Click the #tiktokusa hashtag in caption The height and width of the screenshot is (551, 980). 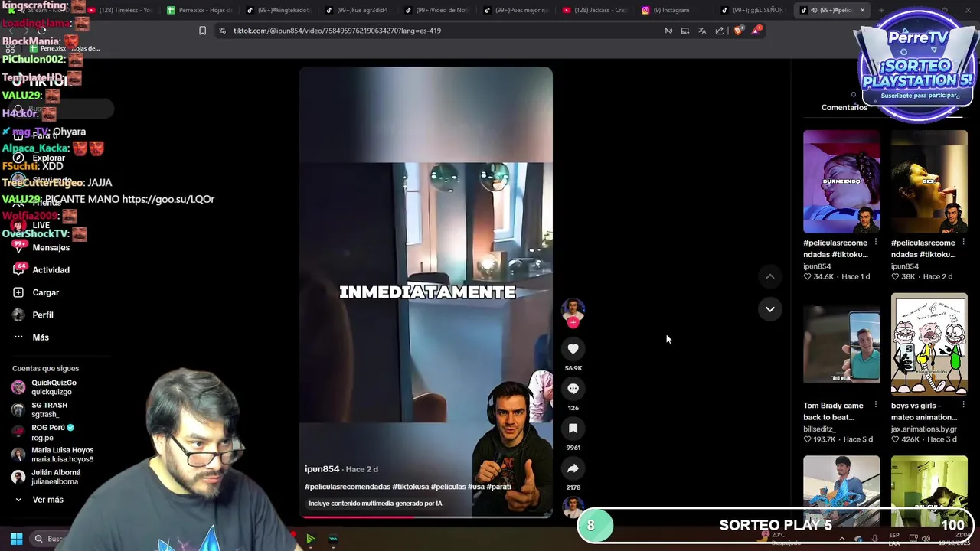(410, 487)
